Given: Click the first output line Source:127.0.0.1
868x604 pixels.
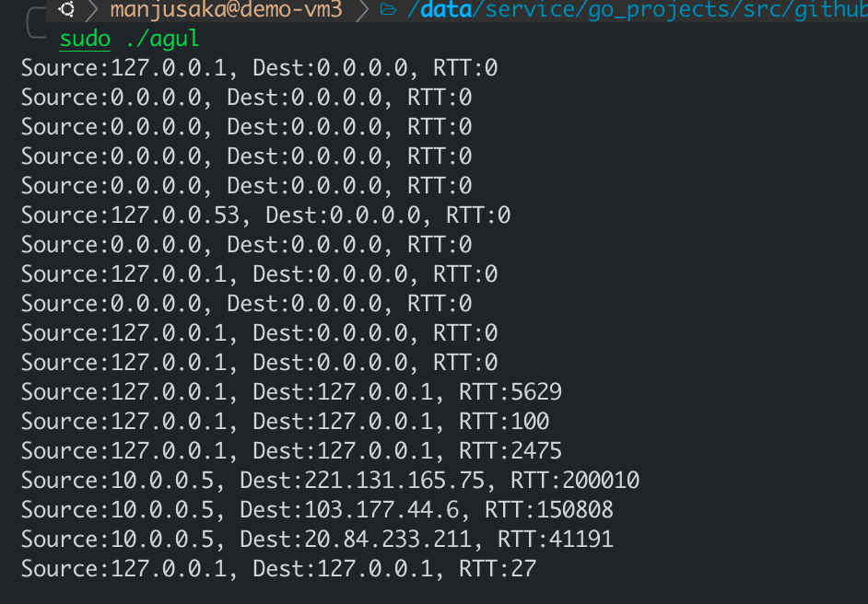Looking at the screenshot, I should 123,68.
